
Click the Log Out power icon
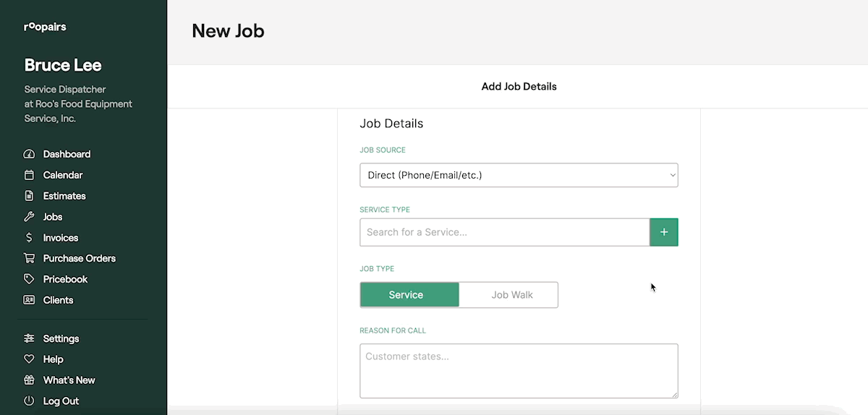point(29,401)
